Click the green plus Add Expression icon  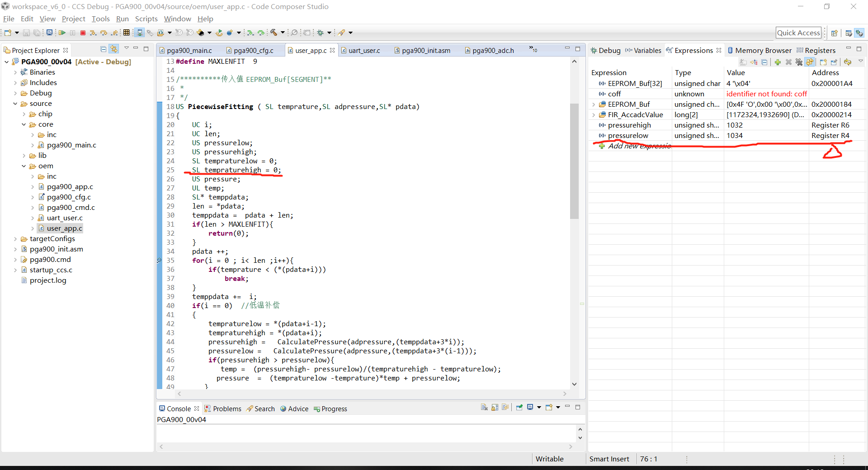coord(778,62)
